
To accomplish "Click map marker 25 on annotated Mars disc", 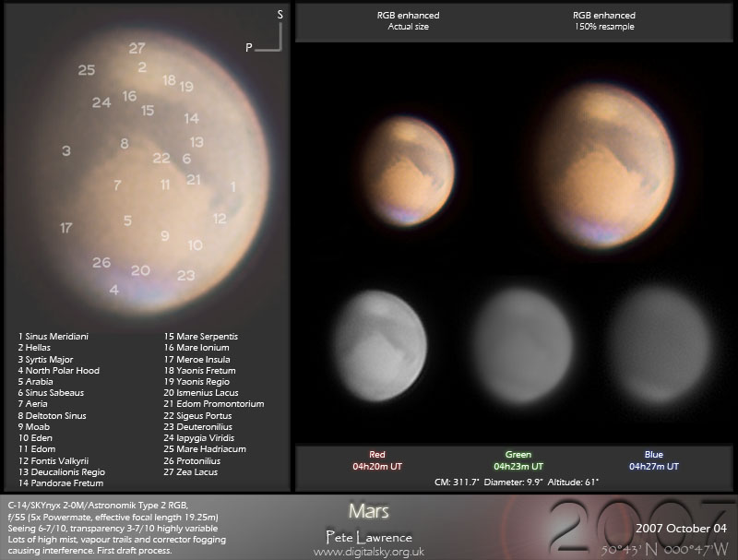I will pos(87,70).
